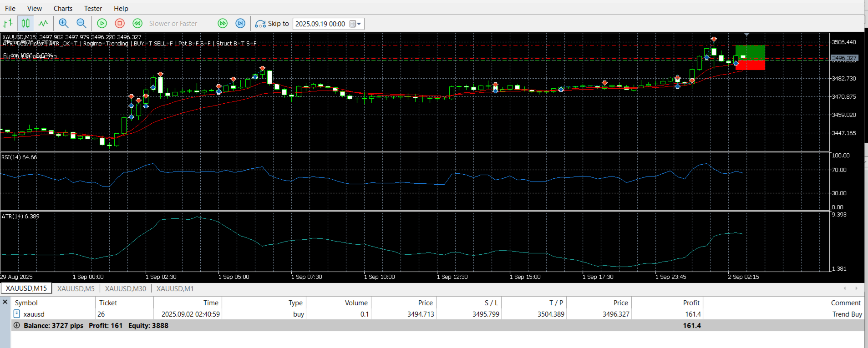
Task: Click the open time 2025.09.02 02:40:59
Action: [x=191, y=314]
